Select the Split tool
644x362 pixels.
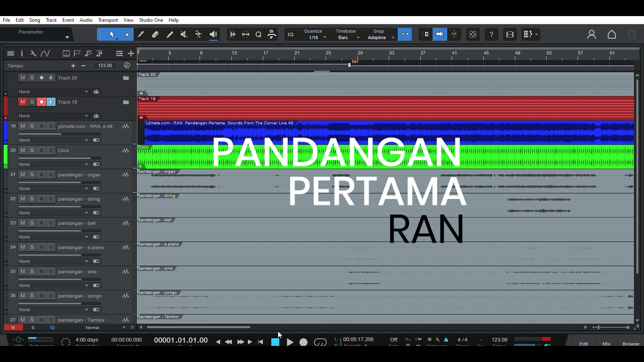coord(141,35)
